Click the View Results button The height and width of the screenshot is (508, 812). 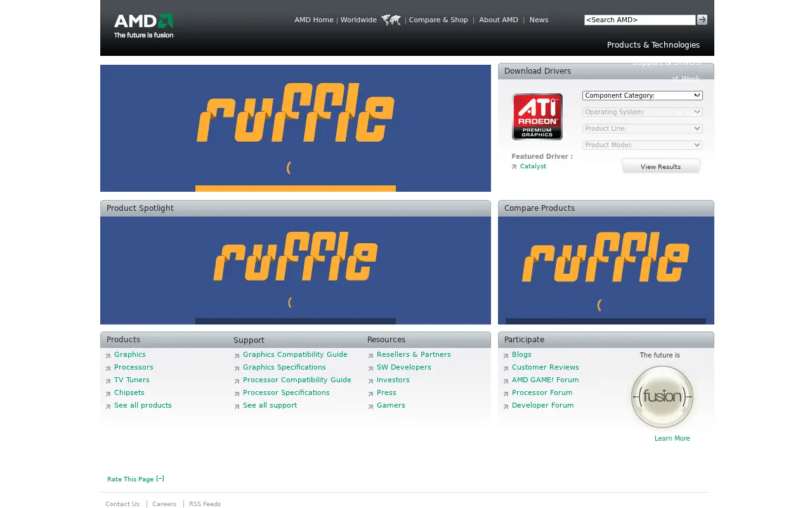[660, 166]
